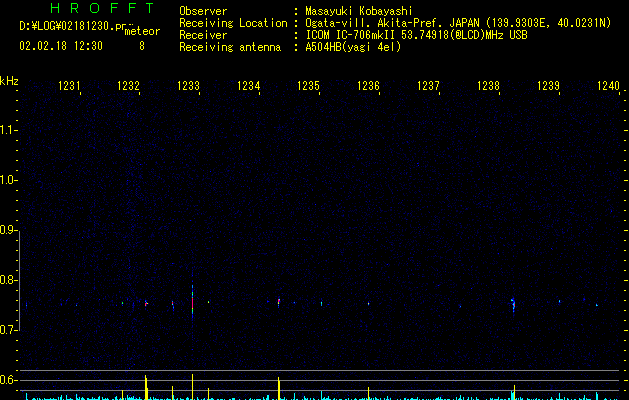The image size is (629, 400).
Task: Click the 0.9 frequency axis label
Action: (8, 230)
